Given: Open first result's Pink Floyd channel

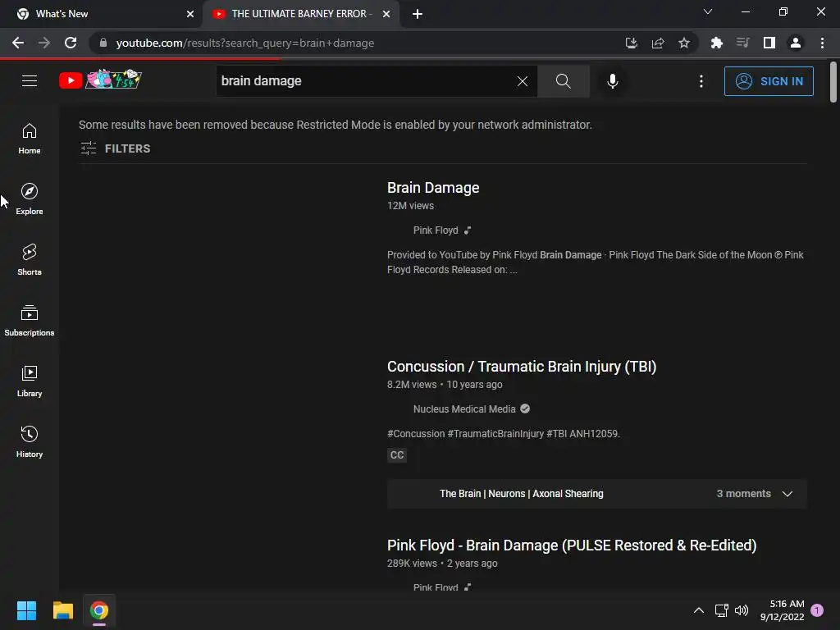Looking at the screenshot, I should (436, 231).
